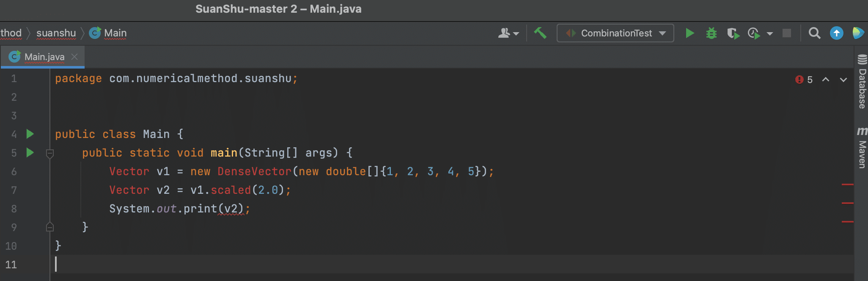Click System.out on line 8
Viewport: 868px width, 281px height.
pyautogui.click(x=143, y=209)
